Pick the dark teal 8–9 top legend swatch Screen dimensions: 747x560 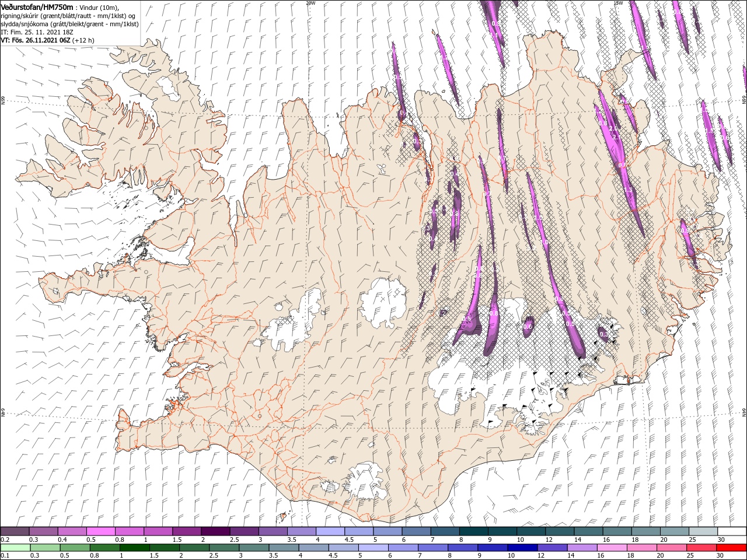(x=473, y=531)
